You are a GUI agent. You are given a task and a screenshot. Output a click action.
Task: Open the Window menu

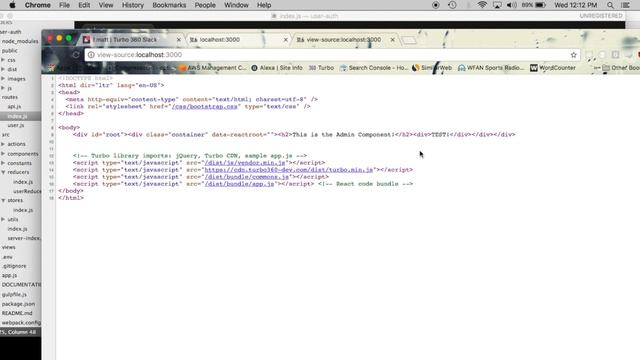[236, 5]
